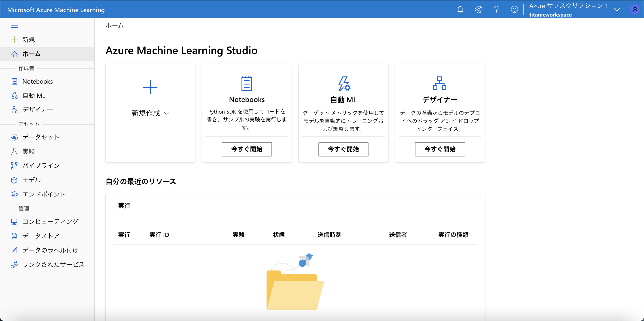Open エンドポイント from the sidebar
644x321 pixels.
pyautogui.click(x=44, y=194)
